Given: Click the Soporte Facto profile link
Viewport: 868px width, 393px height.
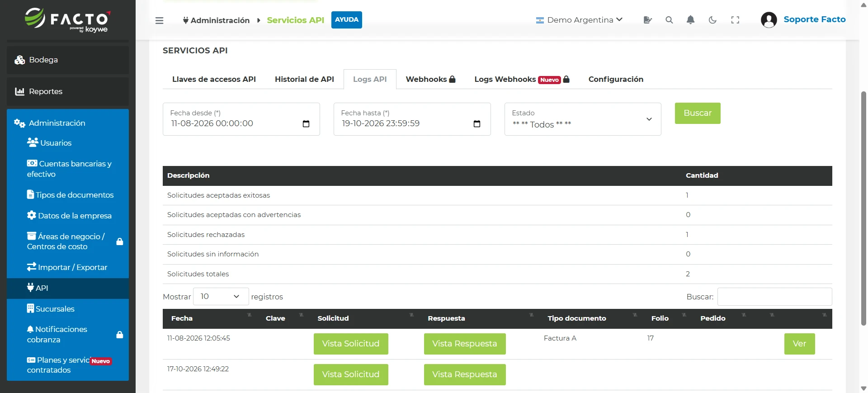Looking at the screenshot, I should click(815, 19).
